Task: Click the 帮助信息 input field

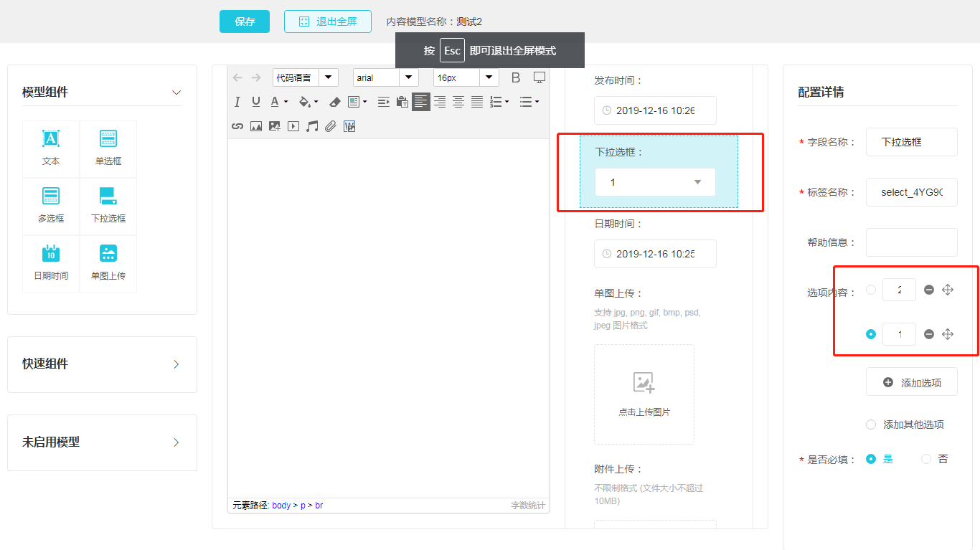Action: point(911,242)
